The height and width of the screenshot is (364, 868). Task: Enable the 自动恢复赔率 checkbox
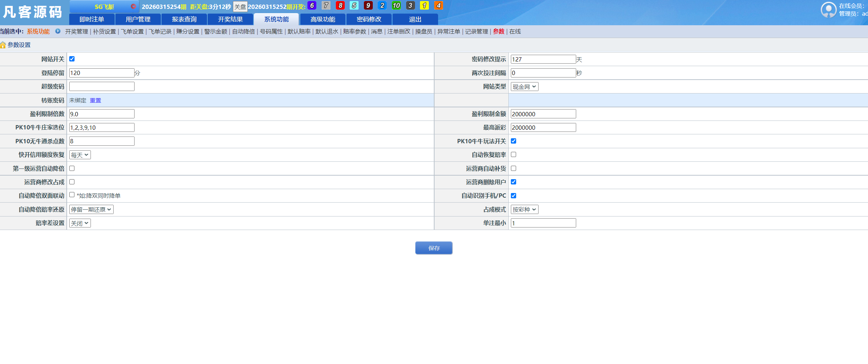513,155
